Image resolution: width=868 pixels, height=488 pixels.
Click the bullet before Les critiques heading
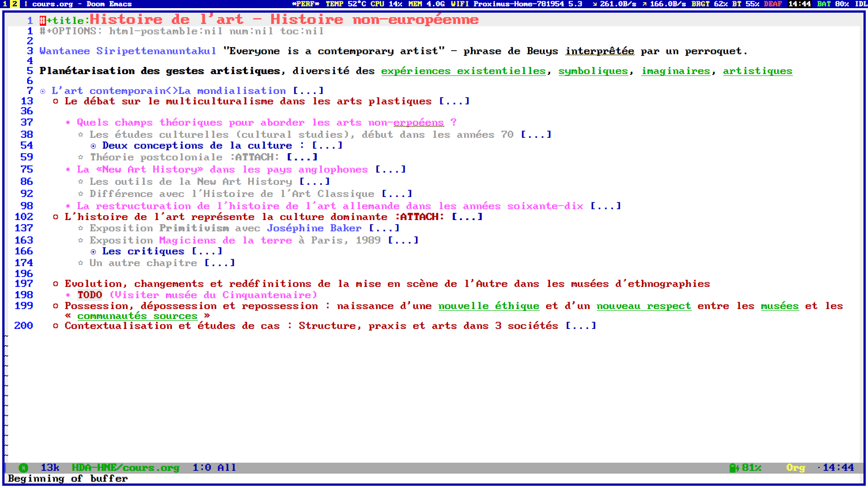coord(93,252)
